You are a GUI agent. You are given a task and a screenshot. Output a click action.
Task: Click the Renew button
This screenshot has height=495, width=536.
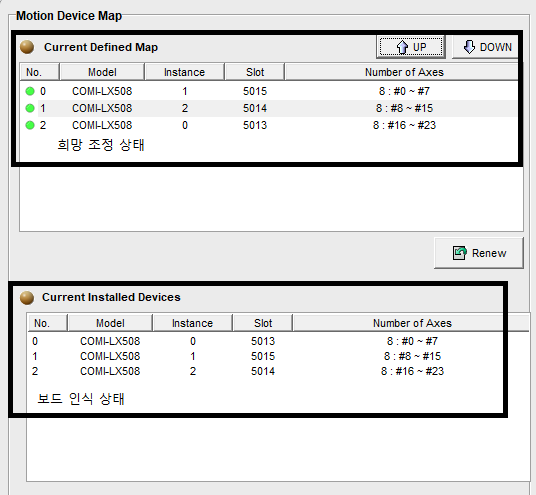479,253
